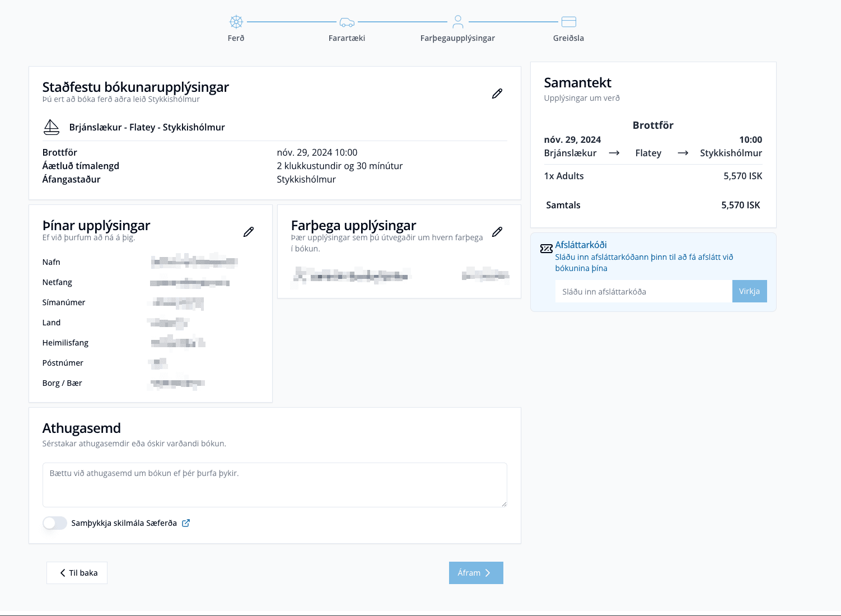Edit Þínar upplýsingar using pencil icon

pos(248,232)
